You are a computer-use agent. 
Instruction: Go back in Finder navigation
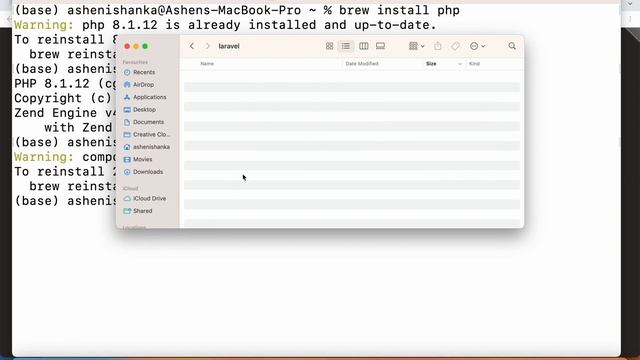point(192,46)
